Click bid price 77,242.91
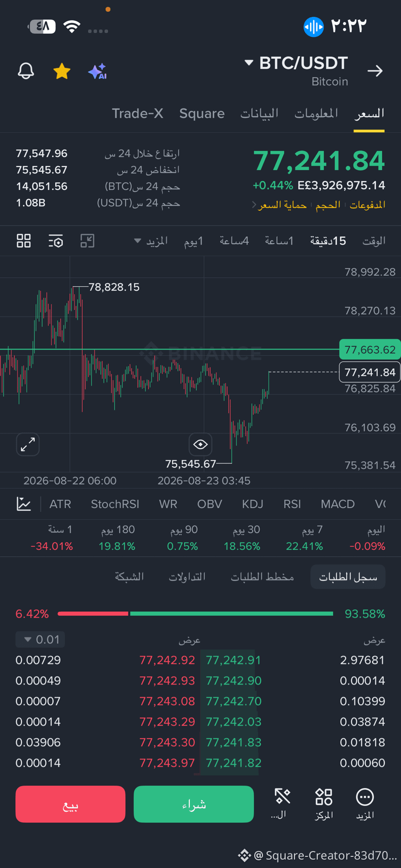This screenshot has width=401, height=868. click(233, 660)
